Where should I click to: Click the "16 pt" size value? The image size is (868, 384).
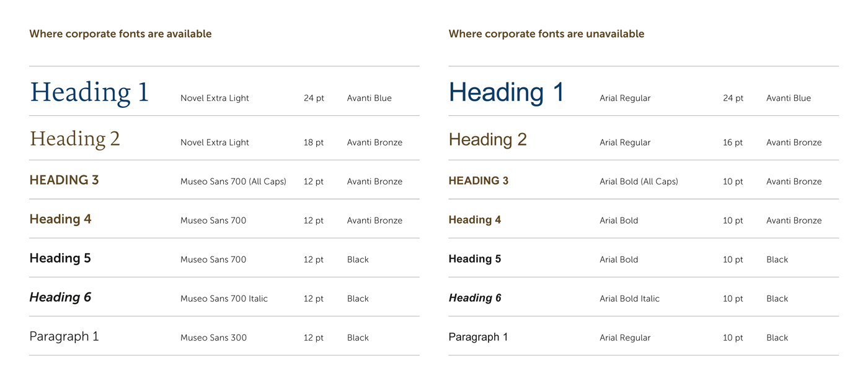pyautogui.click(x=732, y=142)
